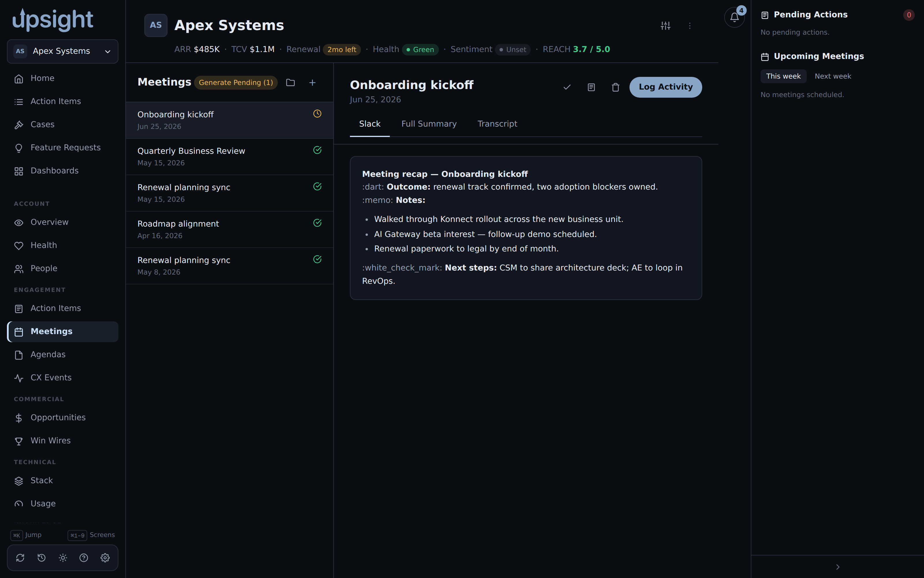The width and height of the screenshot is (924, 578).
Task: Open Agendas in sidebar
Action: [x=63, y=354]
